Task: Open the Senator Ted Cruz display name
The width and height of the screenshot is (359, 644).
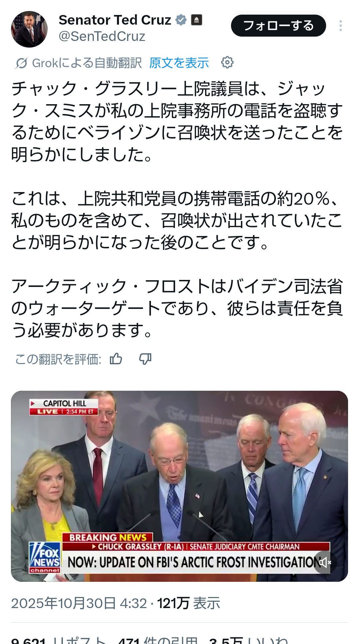Action: point(115,20)
